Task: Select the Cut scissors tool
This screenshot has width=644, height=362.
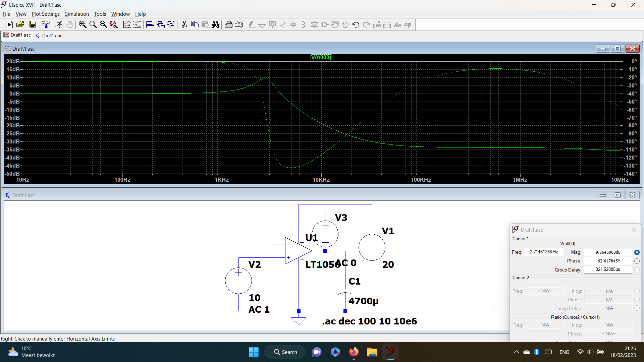Action: (184, 24)
